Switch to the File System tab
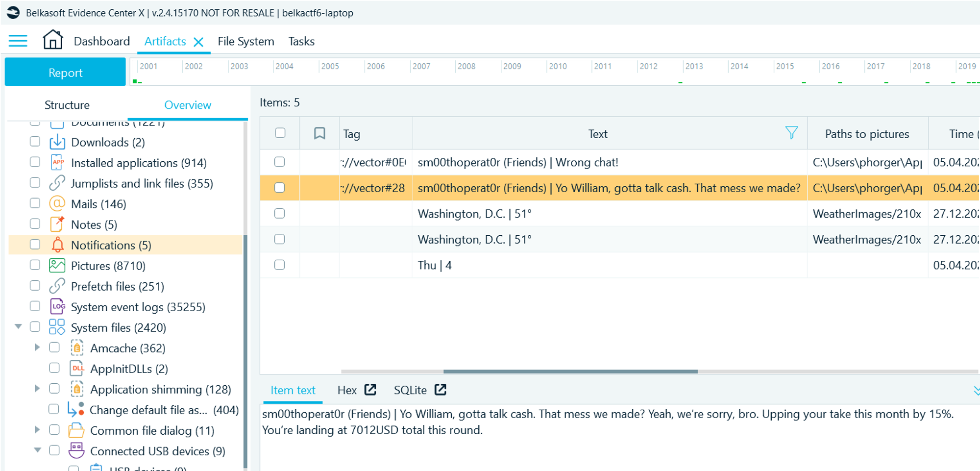980x471 pixels. pos(245,42)
